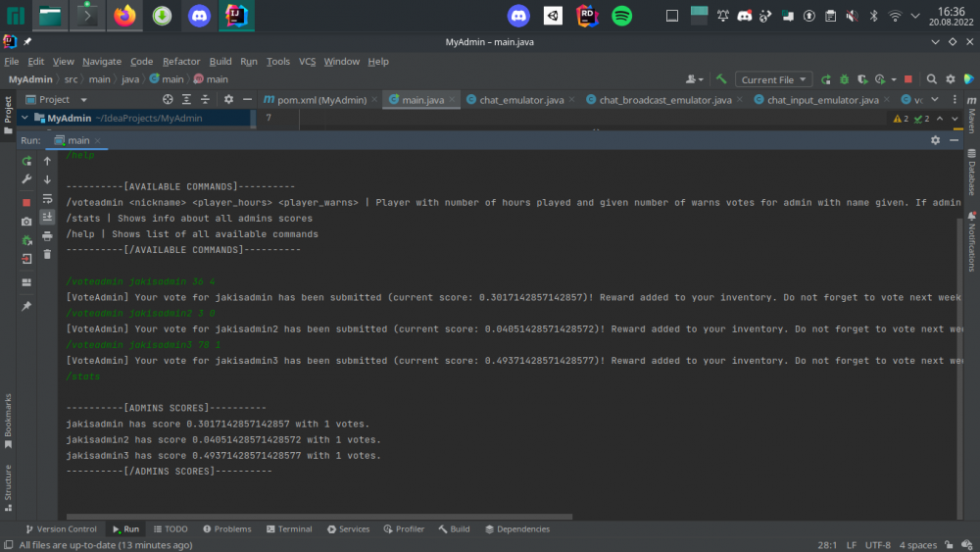Run current file with green run icon

tap(825, 79)
